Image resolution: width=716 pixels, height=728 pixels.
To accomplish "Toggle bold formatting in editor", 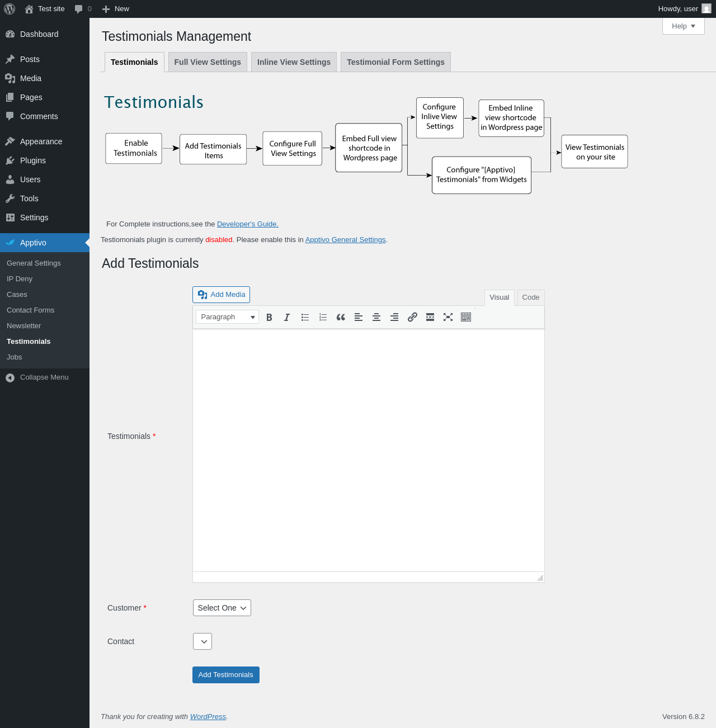I will pyautogui.click(x=269, y=317).
